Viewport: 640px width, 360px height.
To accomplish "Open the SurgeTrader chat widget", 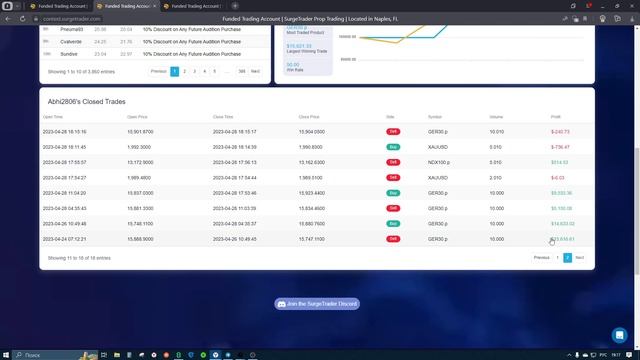I will pos(619,335).
